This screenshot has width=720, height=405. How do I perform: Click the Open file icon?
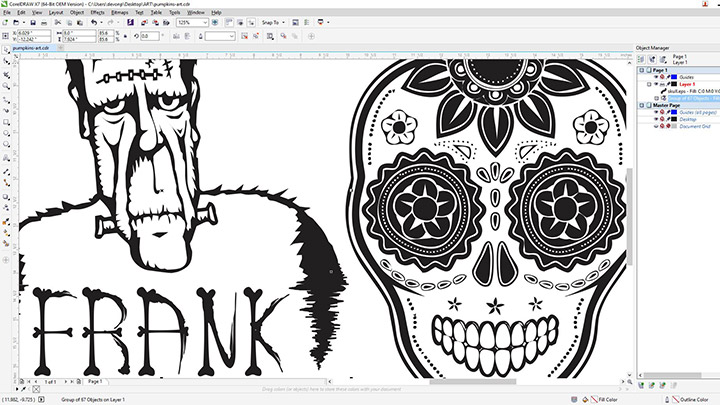(x=16, y=22)
